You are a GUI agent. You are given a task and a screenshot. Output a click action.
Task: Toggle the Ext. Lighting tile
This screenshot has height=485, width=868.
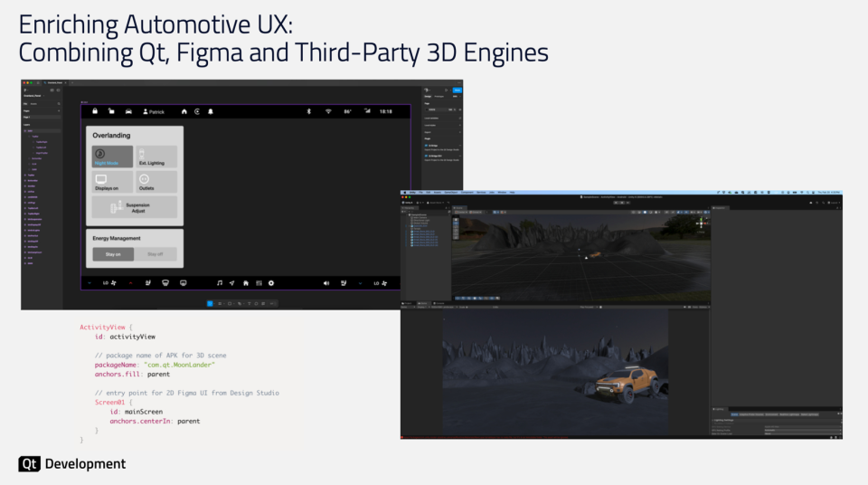[156, 157]
